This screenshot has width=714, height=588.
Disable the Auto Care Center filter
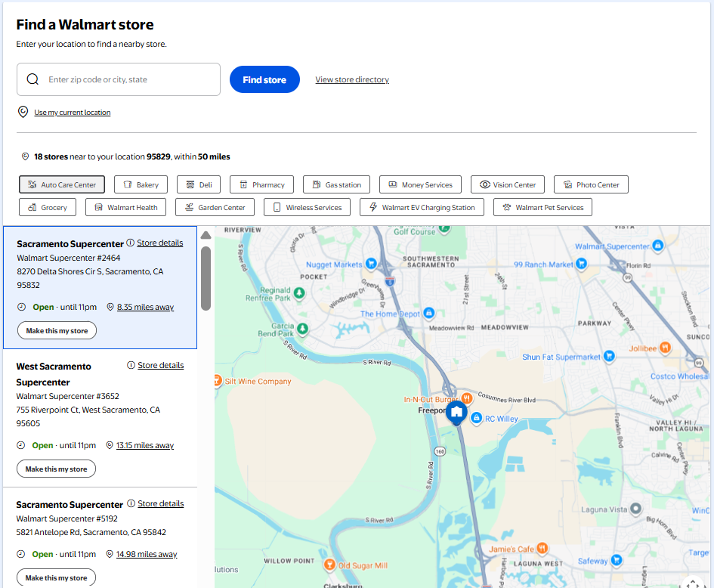(x=61, y=184)
